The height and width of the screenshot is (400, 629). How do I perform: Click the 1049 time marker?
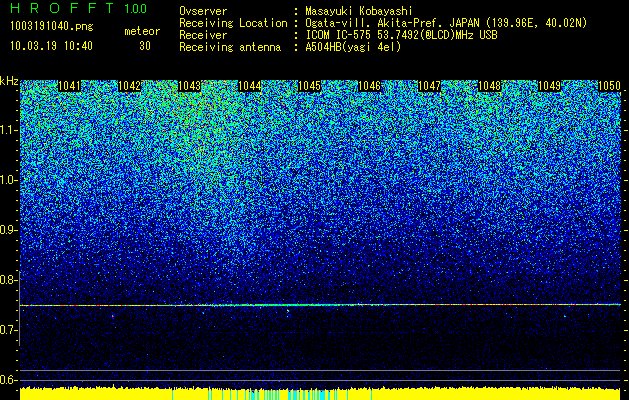click(549, 86)
